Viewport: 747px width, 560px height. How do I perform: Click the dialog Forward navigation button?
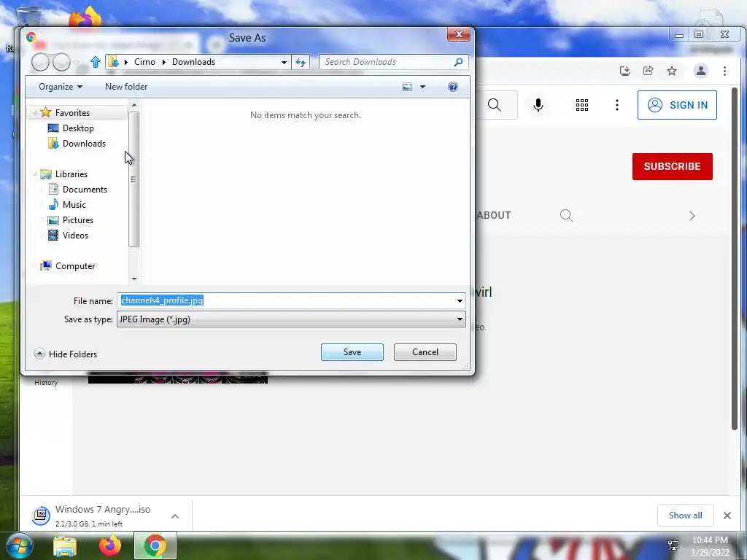pyautogui.click(x=61, y=62)
